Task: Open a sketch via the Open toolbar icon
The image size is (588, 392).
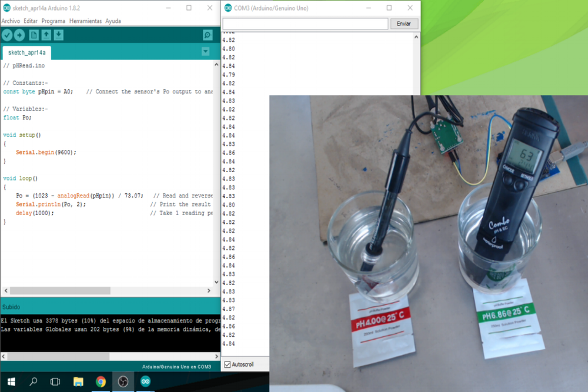Action: (46, 35)
